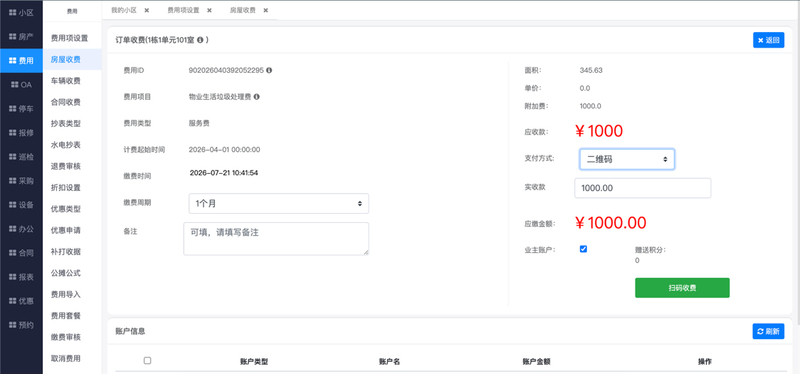Open the OA module in sidebar
This screenshot has width=800, height=374.
pos(21,85)
